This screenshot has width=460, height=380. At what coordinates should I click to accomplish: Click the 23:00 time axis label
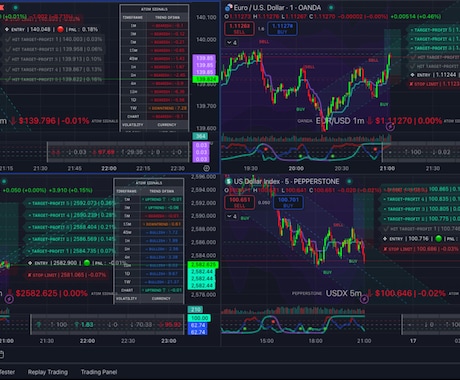(x=169, y=341)
